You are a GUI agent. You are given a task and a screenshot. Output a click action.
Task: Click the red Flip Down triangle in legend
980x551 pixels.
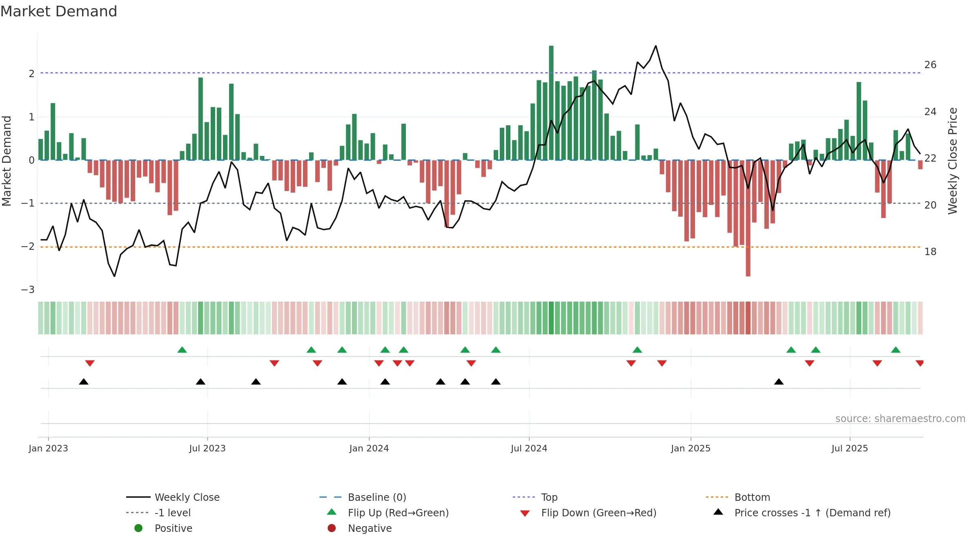(525, 513)
